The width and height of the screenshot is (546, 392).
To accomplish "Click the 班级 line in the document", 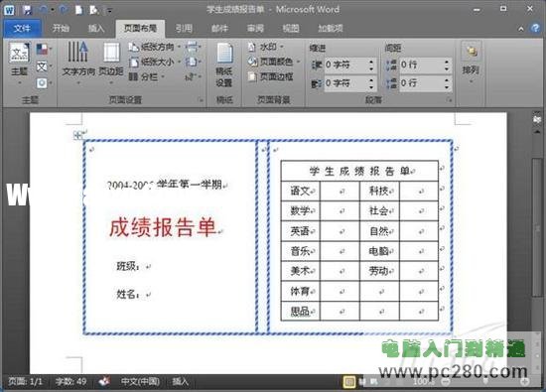I will 128,266.
